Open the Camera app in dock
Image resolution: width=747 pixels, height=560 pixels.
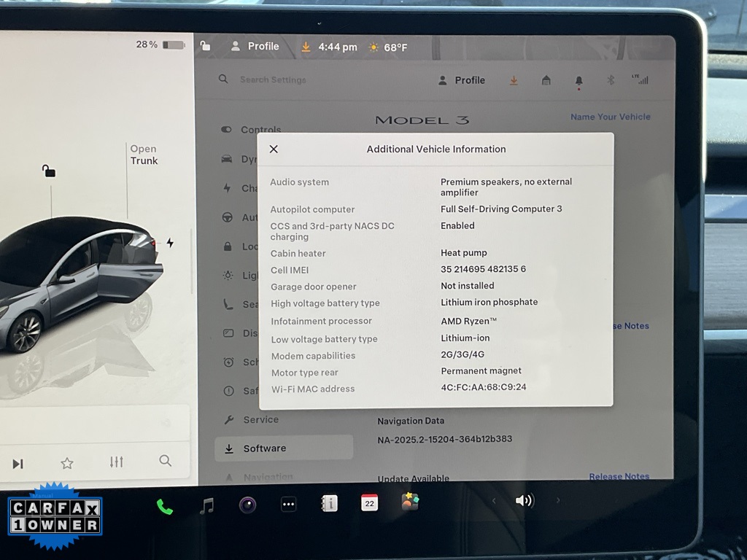click(248, 505)
